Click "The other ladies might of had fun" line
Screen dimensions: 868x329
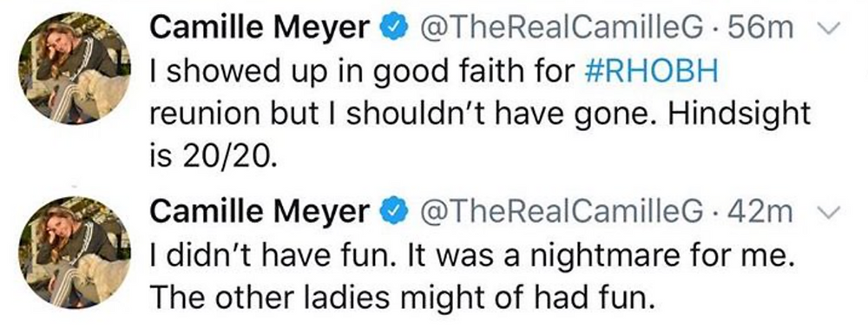coord(403,299)
